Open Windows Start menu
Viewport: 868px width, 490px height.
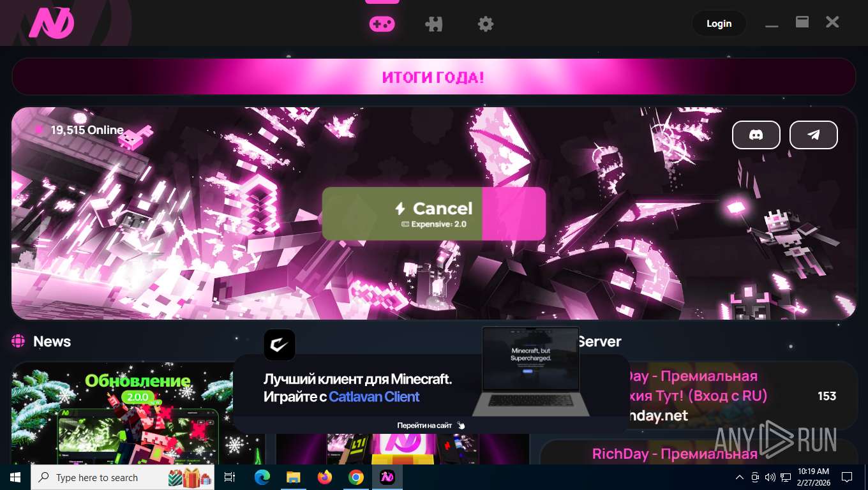click(x=15, y=477)
